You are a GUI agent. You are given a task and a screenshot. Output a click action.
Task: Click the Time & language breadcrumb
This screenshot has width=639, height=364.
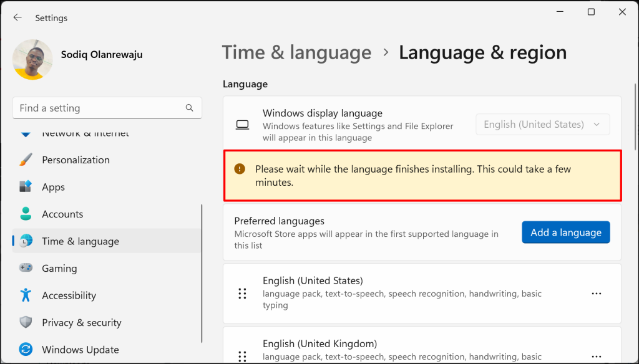[x=296, y=53]
